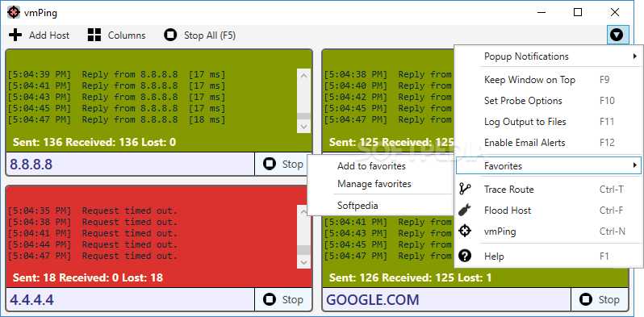
Task: Expand Popup Notifications submenu arrow
Action: (x=635, y=56)
